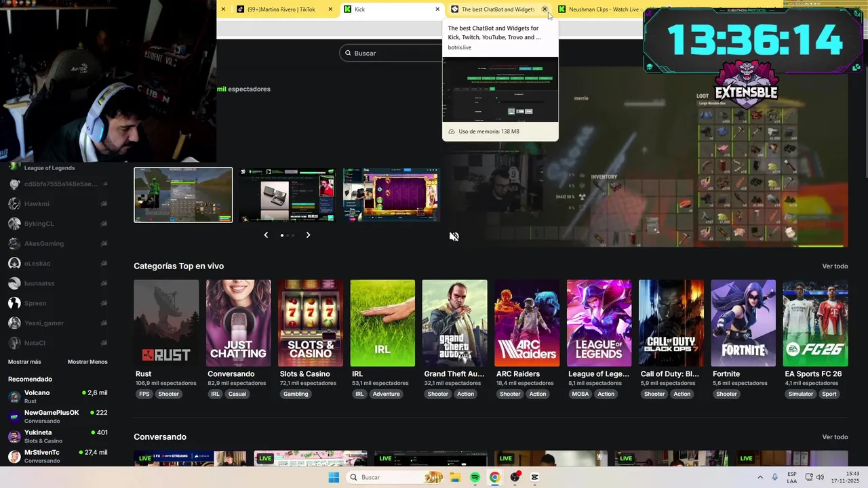The width and height of the screenshot is (868, 488).
Task: Click the search magnifier icon on Kick
Action: [349, 53]
